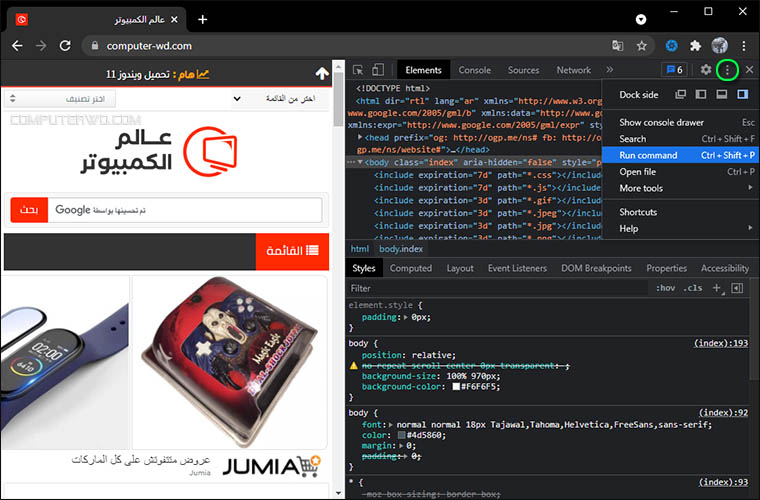Click the html breadcrumb

[360, 249]
